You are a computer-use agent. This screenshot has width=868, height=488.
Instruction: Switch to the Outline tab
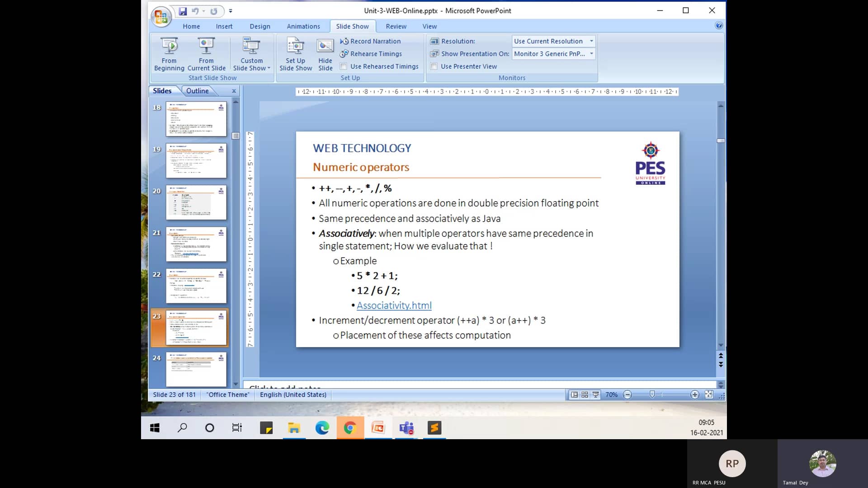[x=198, y=90]
